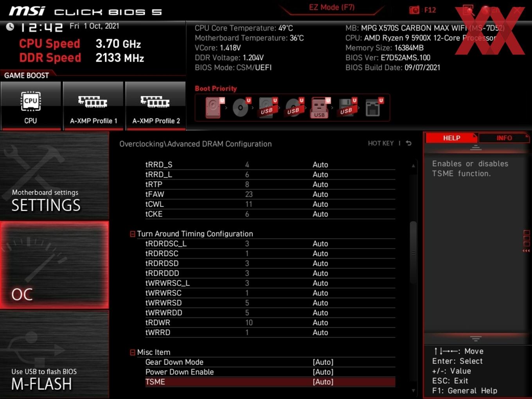532x399 pixels.
Task: Switch to the HELP tab
Action: coord(451,138)
